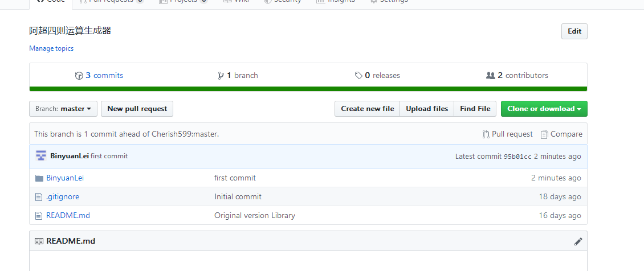Click the Edit description button

coord(574,31)
